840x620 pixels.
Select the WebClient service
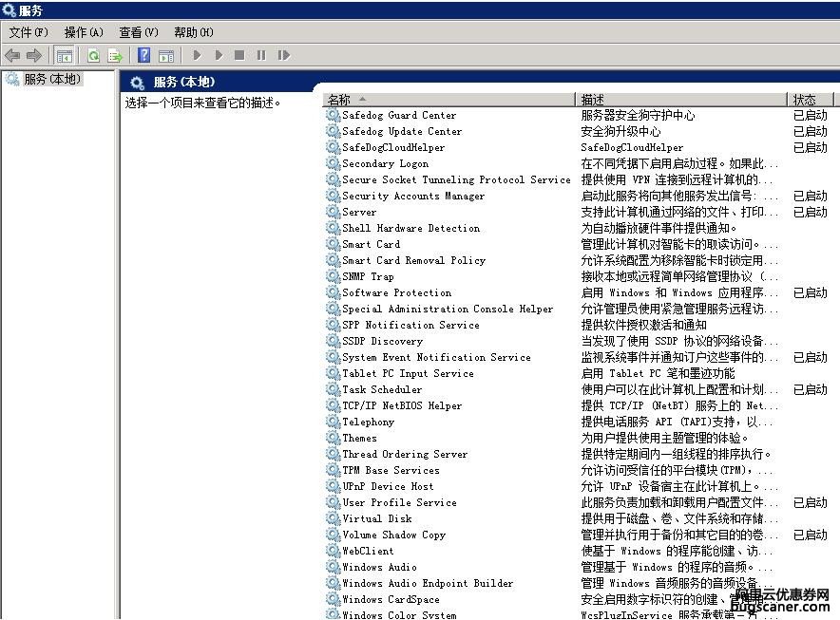point(368,551)
